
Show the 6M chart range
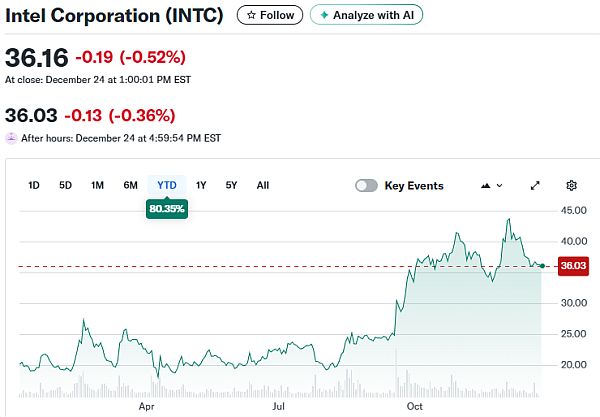[130, 185]
